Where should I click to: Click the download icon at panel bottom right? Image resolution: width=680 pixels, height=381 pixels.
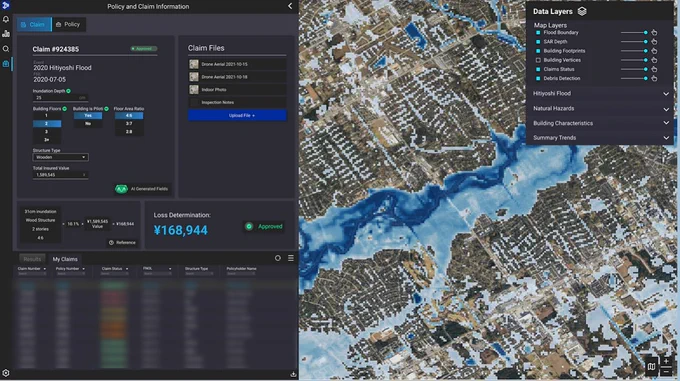[x=293, y=374]
